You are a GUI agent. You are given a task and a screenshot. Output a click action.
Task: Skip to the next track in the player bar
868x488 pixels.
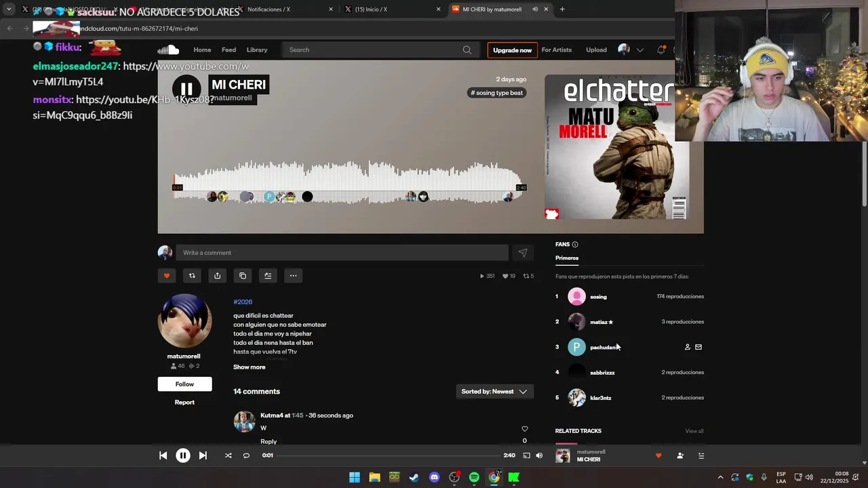[203, 455]
